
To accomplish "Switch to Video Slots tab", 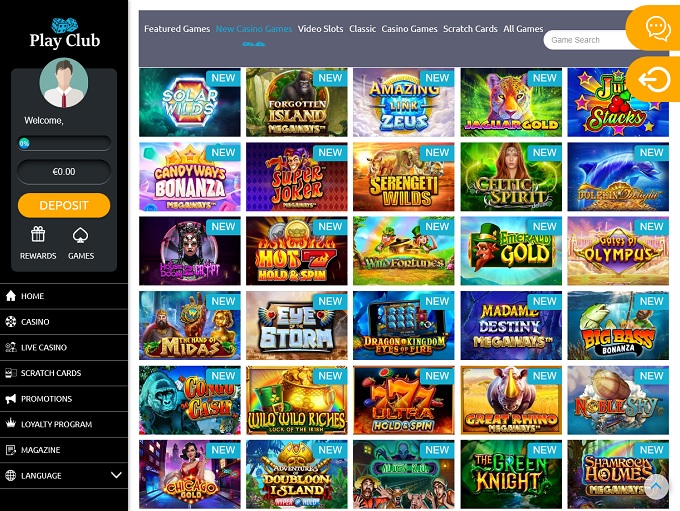I will [320, 29].
